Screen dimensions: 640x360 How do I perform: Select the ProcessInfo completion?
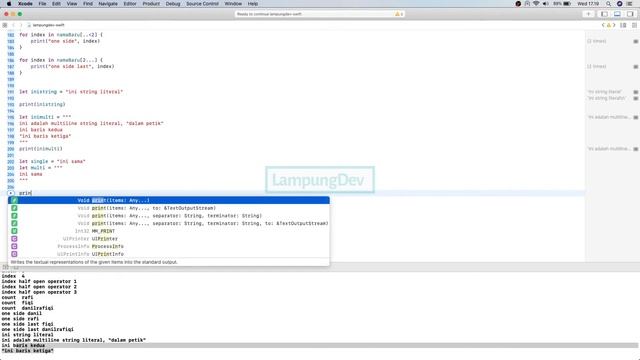[169, 246]
